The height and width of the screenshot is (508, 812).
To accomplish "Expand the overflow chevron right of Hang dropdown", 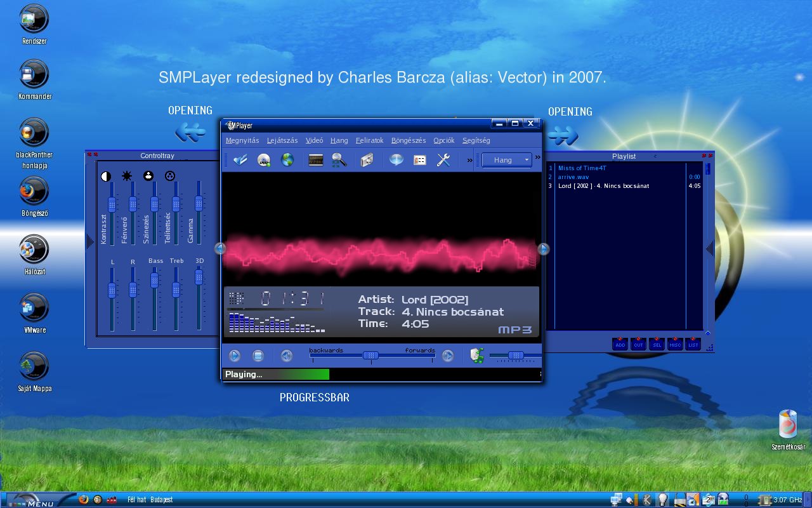I will (x=538, y=157).
